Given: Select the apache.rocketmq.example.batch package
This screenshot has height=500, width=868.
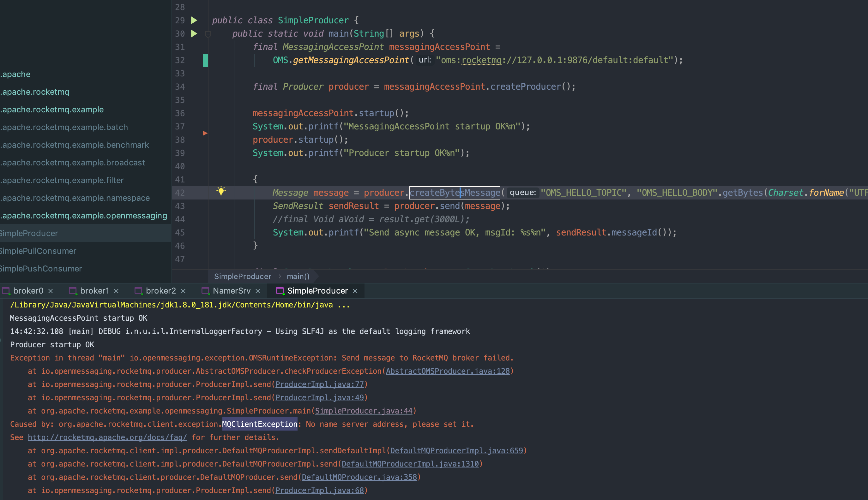Looking at the screenshot, I should coord(65,127).
